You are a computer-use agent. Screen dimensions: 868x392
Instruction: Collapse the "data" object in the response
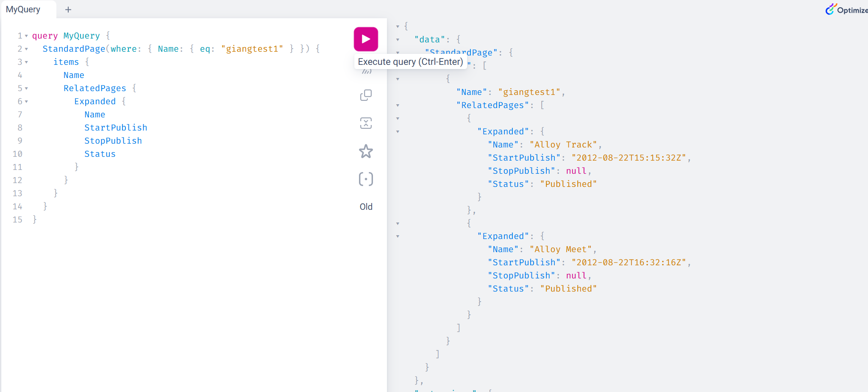pyautogui.click(x=398, y=40)
